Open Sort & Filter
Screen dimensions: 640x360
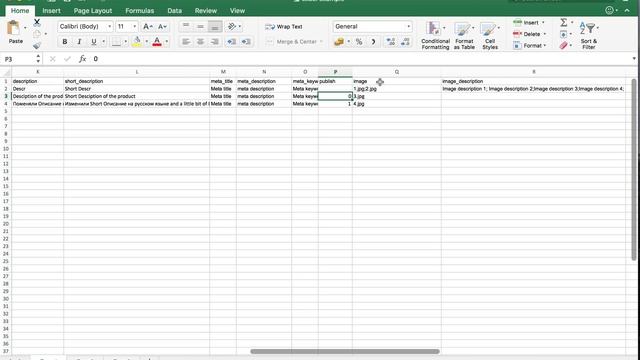point(589,36)
